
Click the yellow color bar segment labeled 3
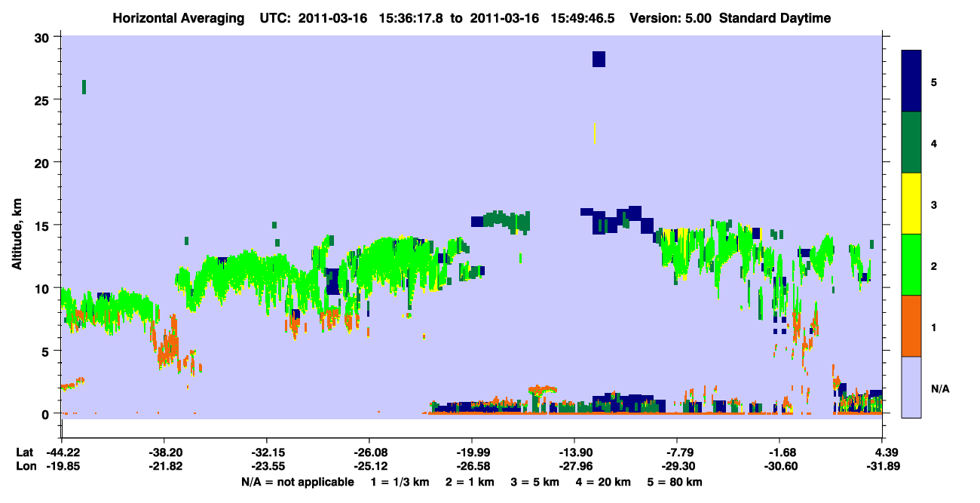(911, 204)
